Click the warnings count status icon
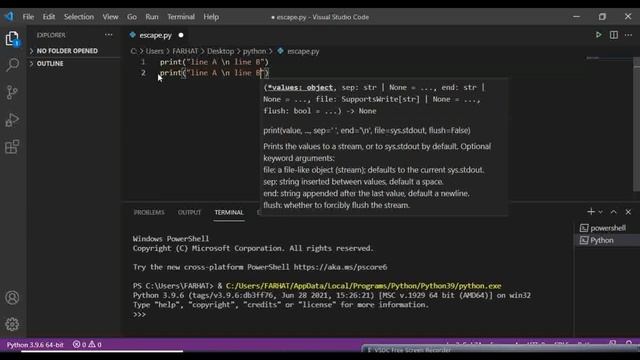The height and width of the screenshot is (360, 640). (x=95, y=344)
